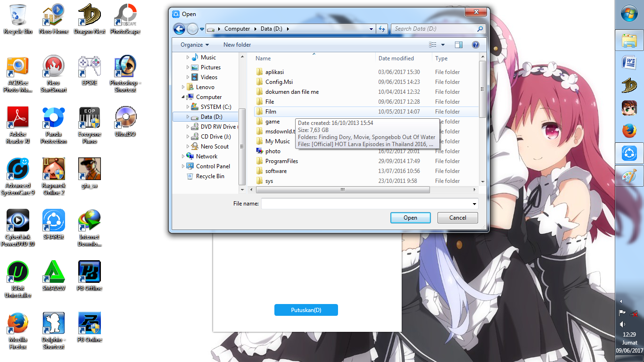
Task: Select the PB Online desktop shortcut
Action: tap(90, 327)
